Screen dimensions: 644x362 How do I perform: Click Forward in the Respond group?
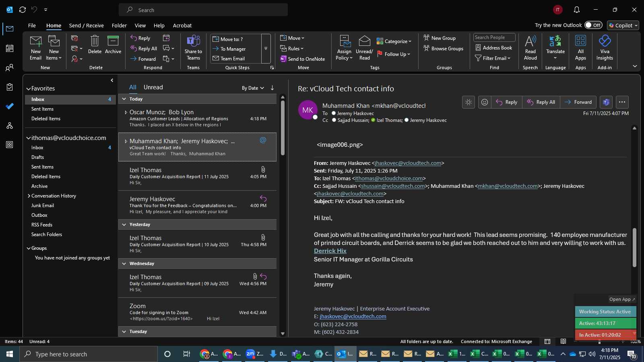coord(143,59)
